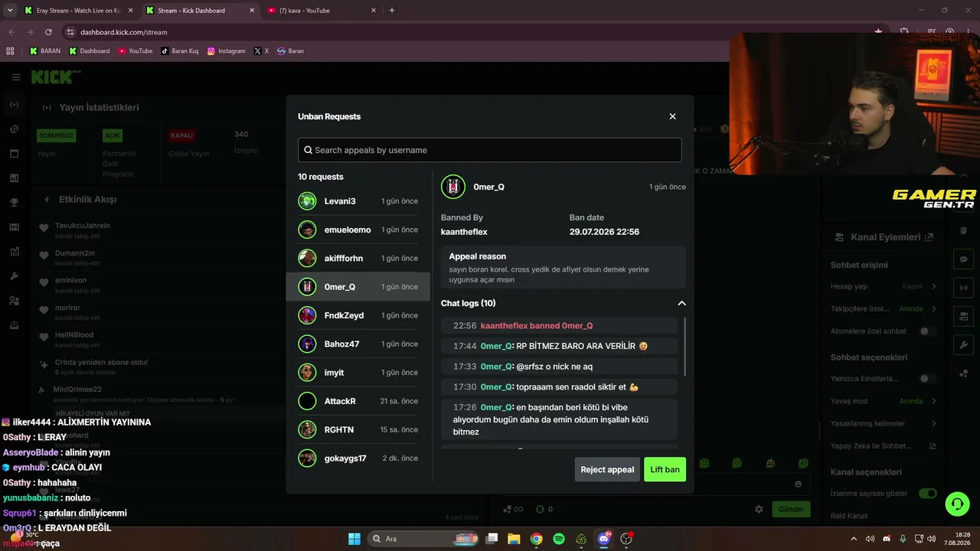Viewport: 980px width, 551px height.
Task: Open emueloemo's unban request
Action: 358,230
